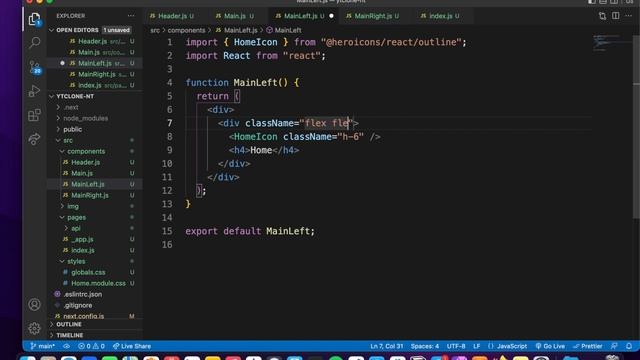Click the Explorer more actions ellipsis

tap(131, 16)
